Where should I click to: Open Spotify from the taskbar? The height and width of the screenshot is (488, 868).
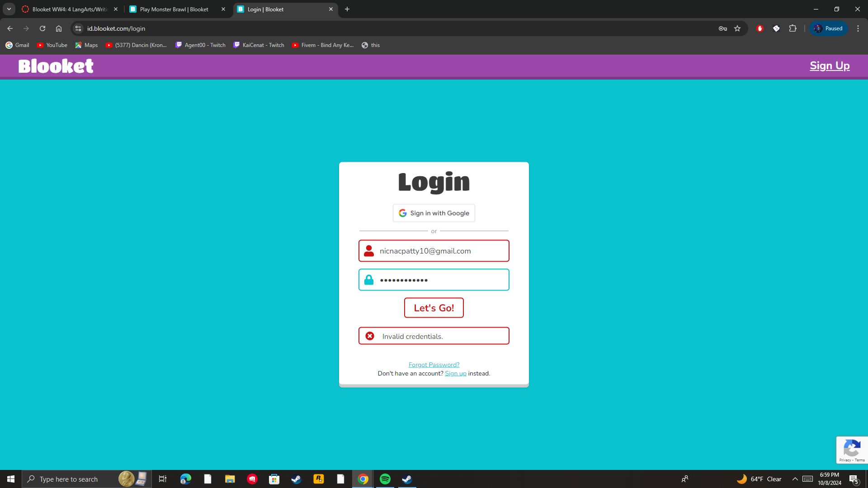(x=385, y=479)
